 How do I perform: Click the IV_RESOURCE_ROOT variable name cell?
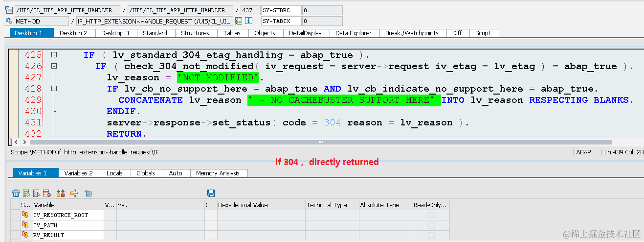coord(67,215)
